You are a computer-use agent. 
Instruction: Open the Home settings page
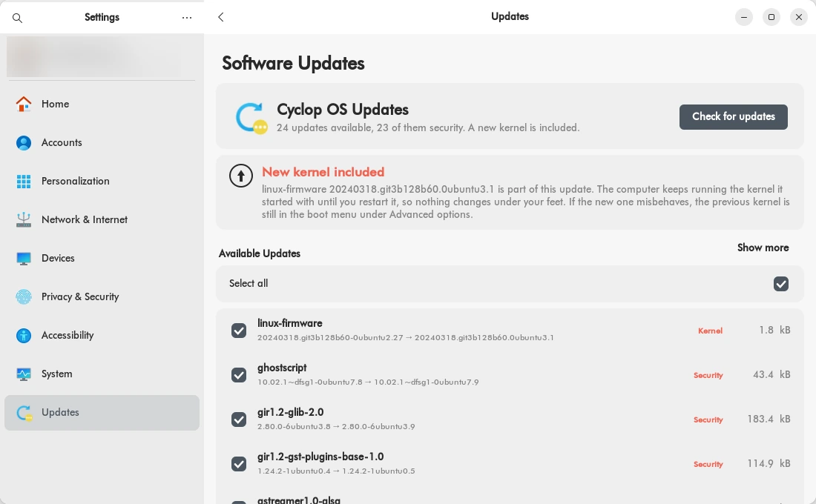tap(102, 104)
